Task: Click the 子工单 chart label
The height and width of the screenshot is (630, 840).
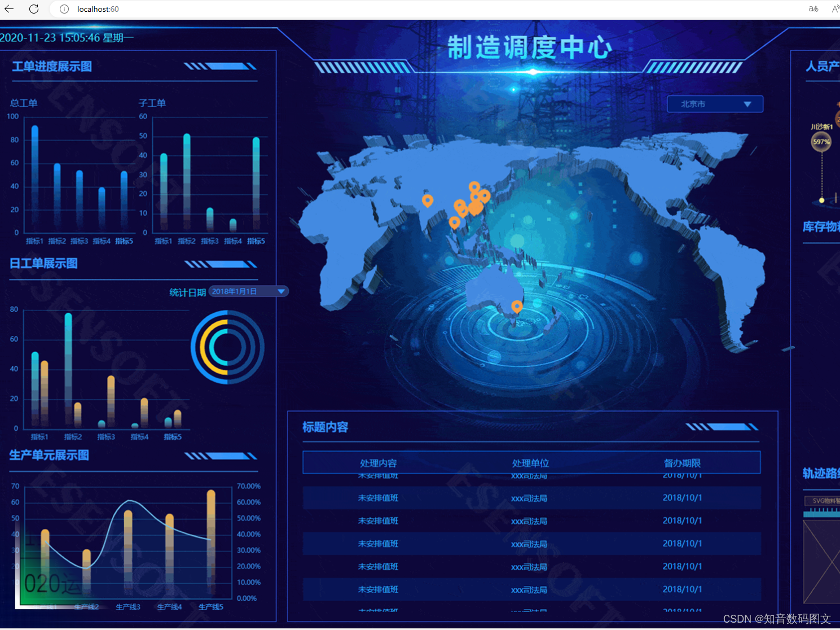Action: (x=152, y=103)
